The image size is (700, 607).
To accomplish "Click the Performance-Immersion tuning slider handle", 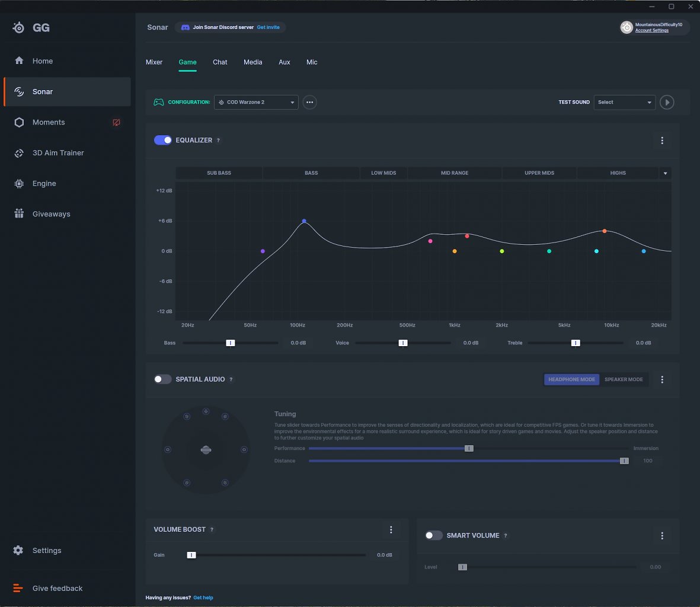I will (x=469, y=448).
